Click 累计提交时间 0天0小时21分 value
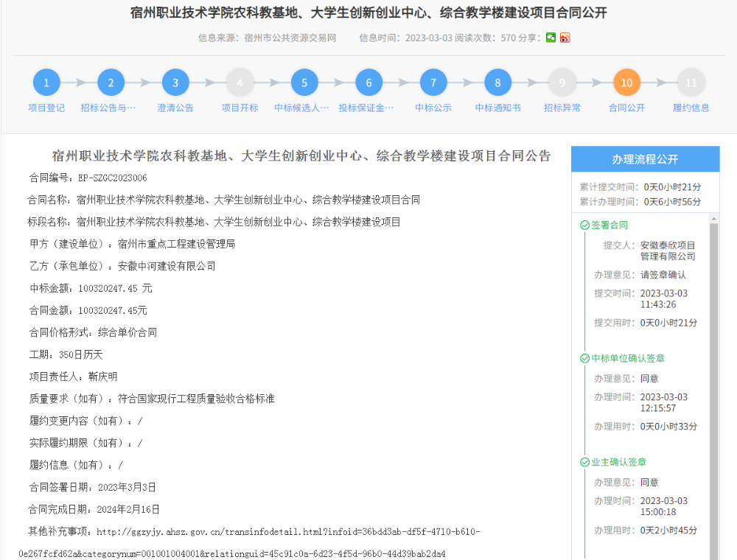The height and width of the screenshot is (560, 737). pyautogui.click(x=672, y=187)
